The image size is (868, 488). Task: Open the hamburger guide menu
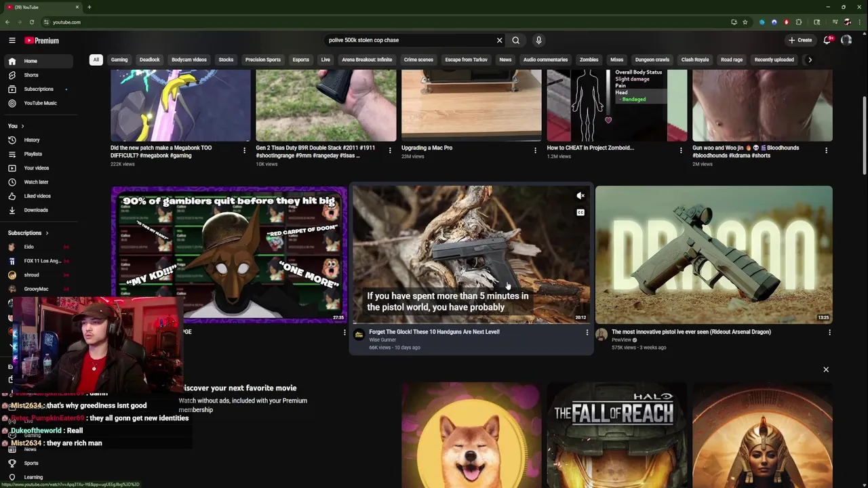point(12,41)
